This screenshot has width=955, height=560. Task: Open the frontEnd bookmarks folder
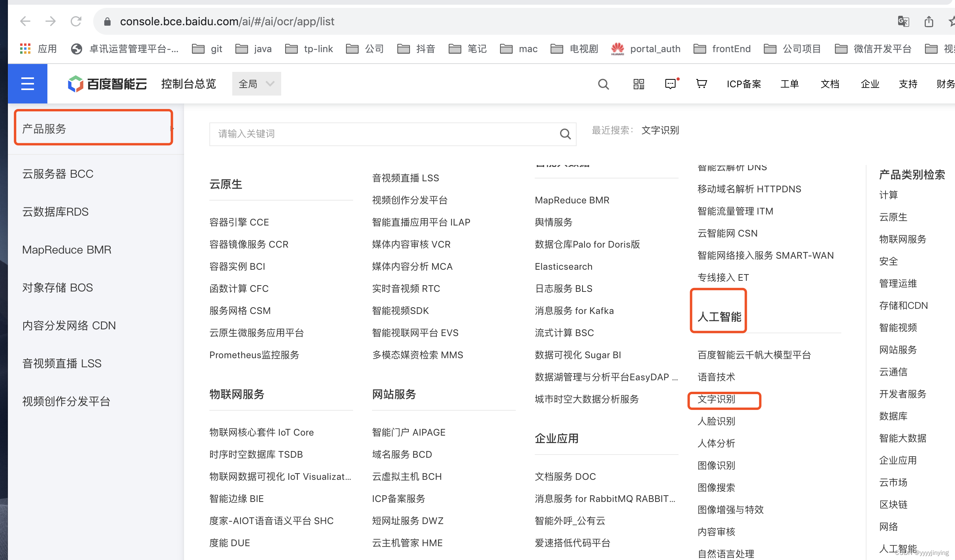point(722,49)
